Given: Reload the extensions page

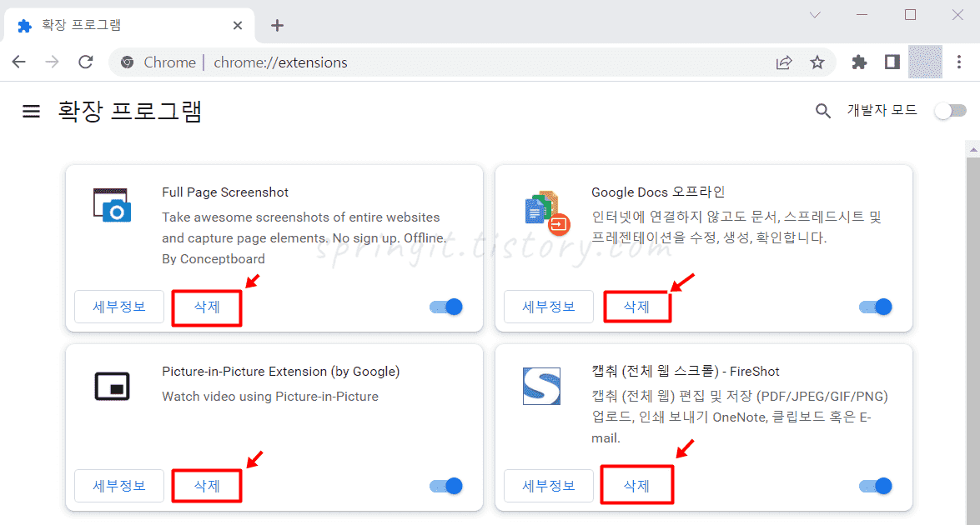Looking at the screenshot, I should (x=86, y=62).
